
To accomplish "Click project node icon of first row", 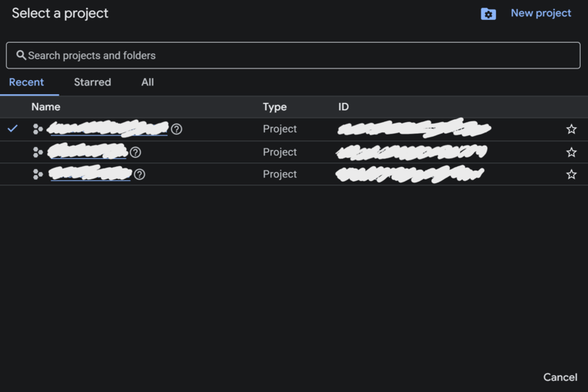I will (37, 129).
